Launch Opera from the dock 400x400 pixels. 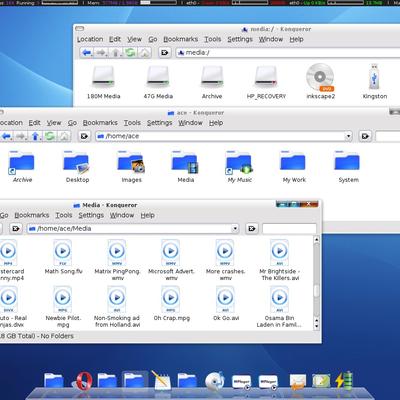tap(82, 381)
